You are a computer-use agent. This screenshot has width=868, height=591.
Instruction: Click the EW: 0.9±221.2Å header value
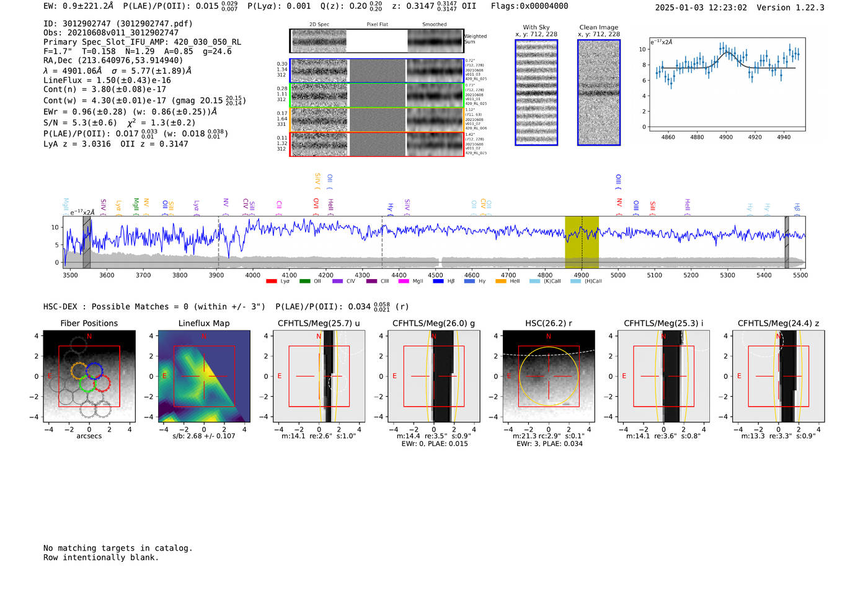[79, 6]
